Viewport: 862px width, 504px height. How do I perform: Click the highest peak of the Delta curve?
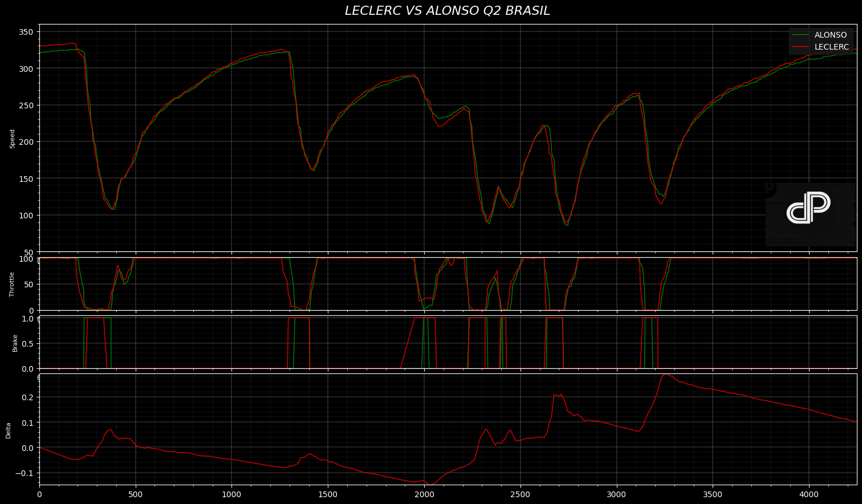[x=665, y=375]
